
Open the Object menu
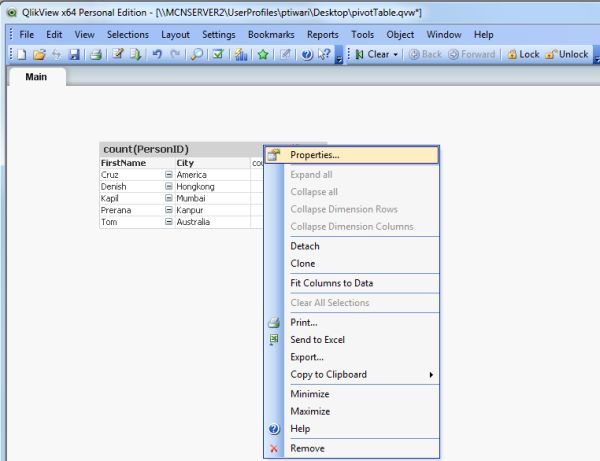tap(400, 34)
